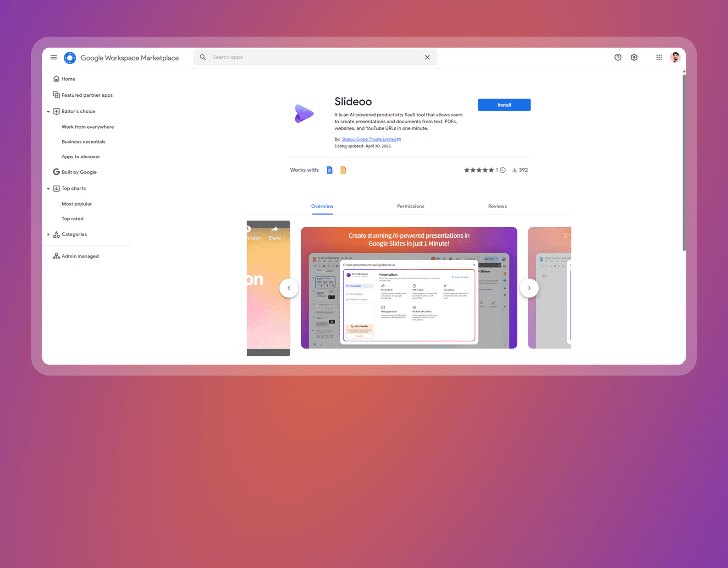
Task: Click the Listing updated date text
Action: [363, 146]
